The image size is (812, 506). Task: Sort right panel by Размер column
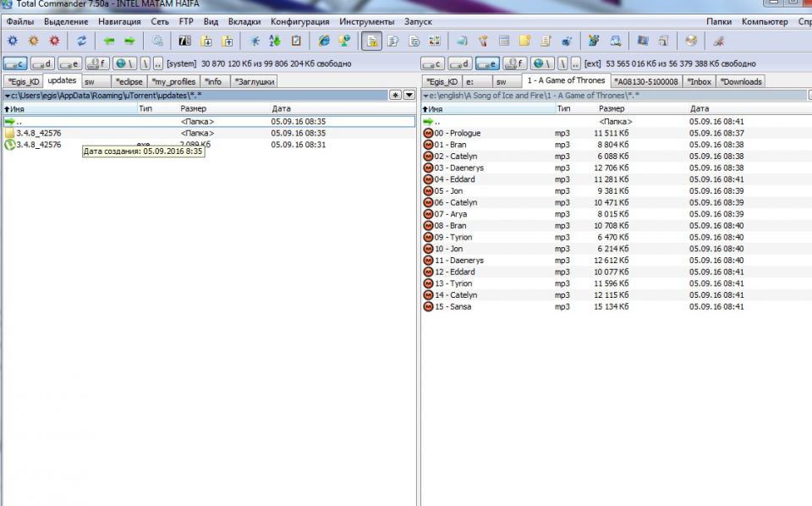(612, 108)
